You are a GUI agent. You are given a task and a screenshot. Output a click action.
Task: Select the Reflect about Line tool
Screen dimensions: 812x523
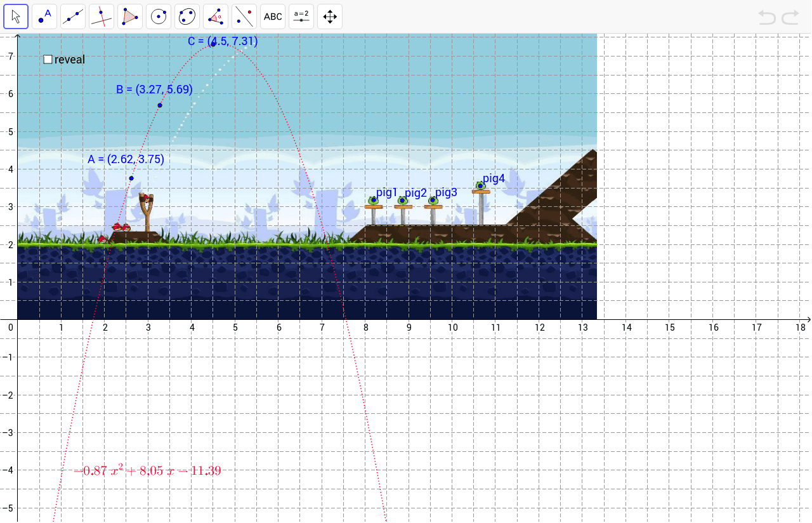pos(244,17)
